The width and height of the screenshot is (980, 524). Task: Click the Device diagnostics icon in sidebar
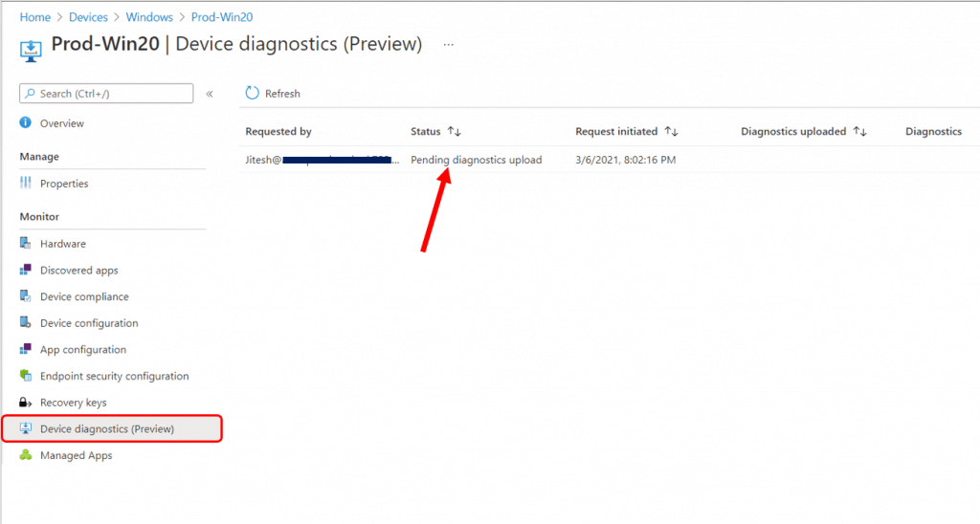25,428
